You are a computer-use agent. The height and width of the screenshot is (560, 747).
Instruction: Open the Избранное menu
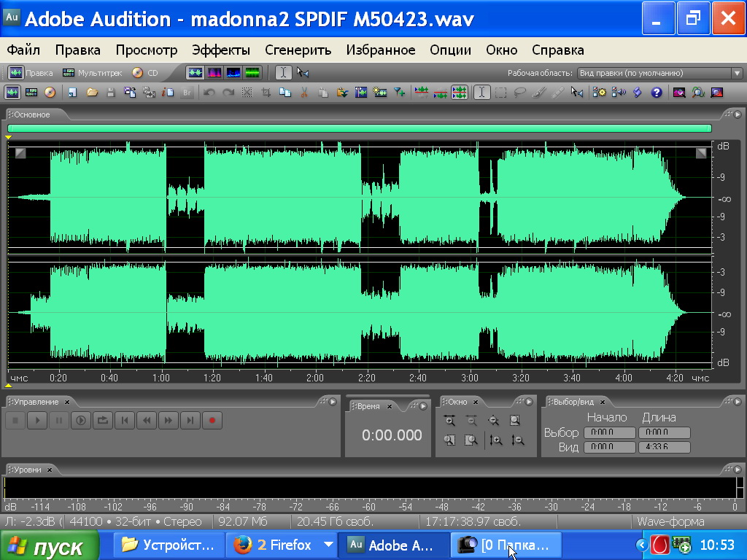pyautogui.click(x=381, y=50)
